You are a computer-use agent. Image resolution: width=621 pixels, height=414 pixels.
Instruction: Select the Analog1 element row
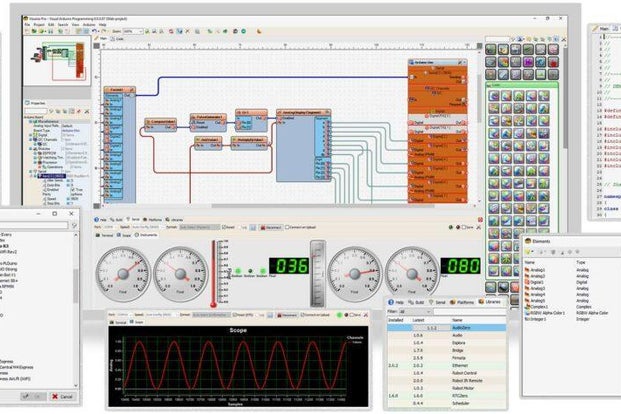tap(572, 270)
